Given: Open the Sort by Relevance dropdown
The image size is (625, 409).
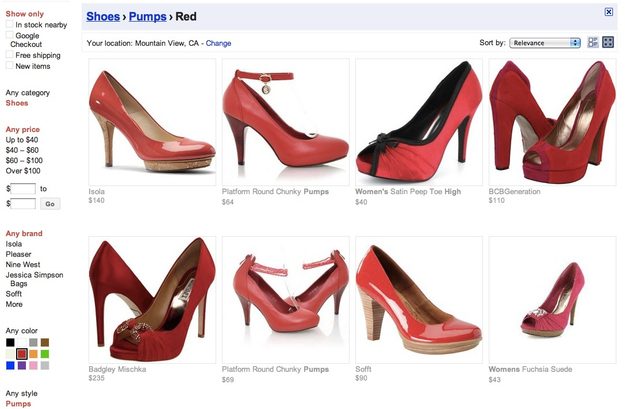Looking at the screenshot, I should 545,43.
